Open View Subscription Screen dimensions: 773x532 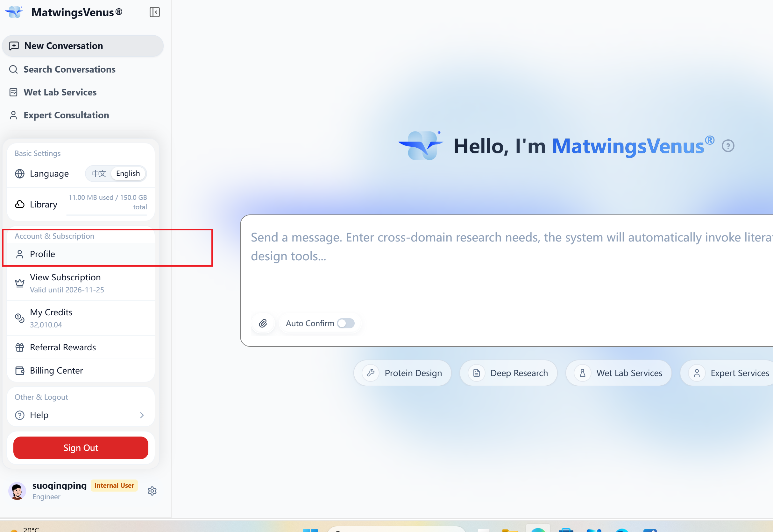(x=81, y=283)
